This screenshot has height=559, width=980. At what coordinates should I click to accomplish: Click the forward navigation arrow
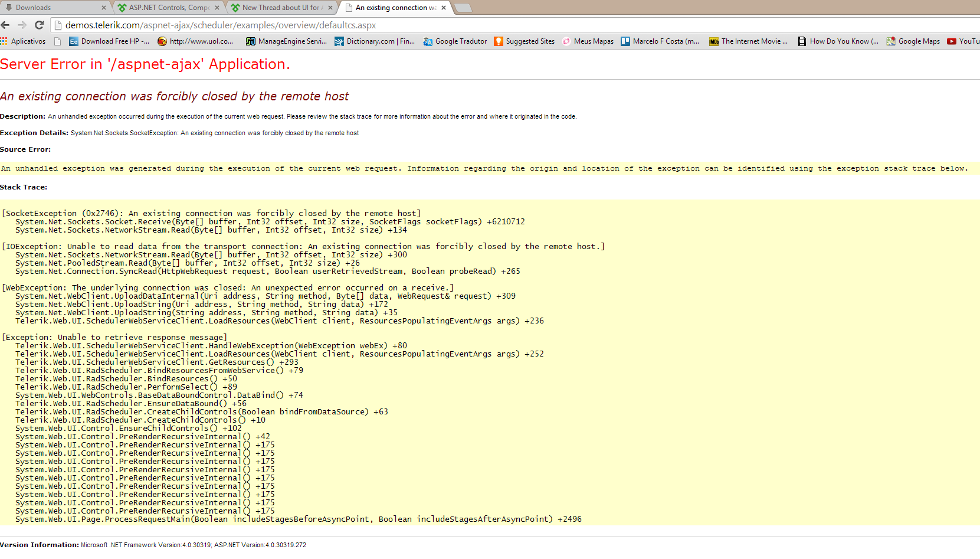coord(22,25)
